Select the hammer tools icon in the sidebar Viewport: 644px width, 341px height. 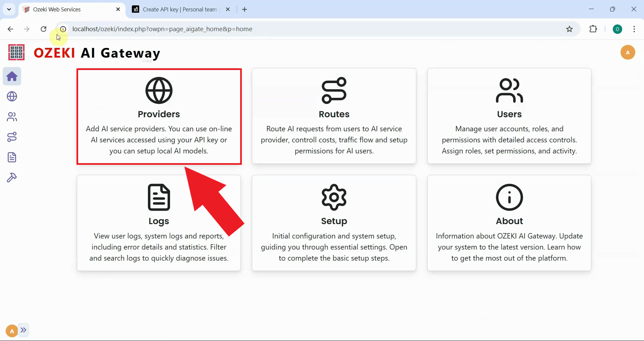[12, 177]
